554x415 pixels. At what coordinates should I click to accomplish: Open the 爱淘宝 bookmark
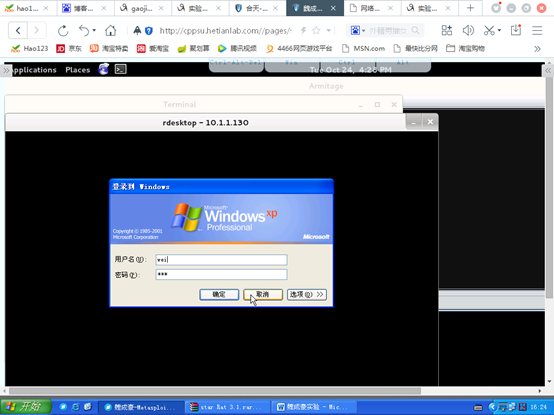click(x=153, y=48)
